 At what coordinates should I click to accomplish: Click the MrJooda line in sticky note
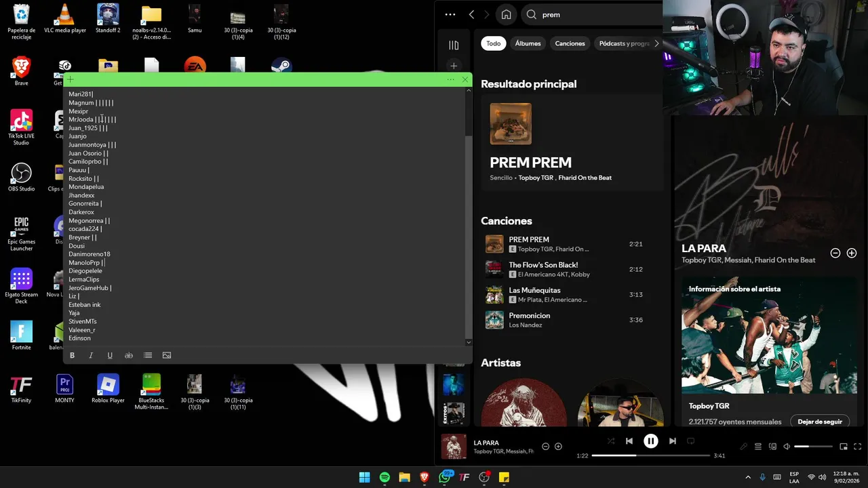[92, 119]
